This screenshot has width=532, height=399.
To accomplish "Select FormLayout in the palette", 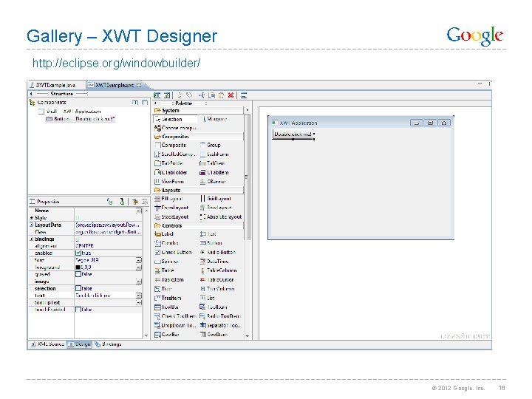I will pos(171,208).
